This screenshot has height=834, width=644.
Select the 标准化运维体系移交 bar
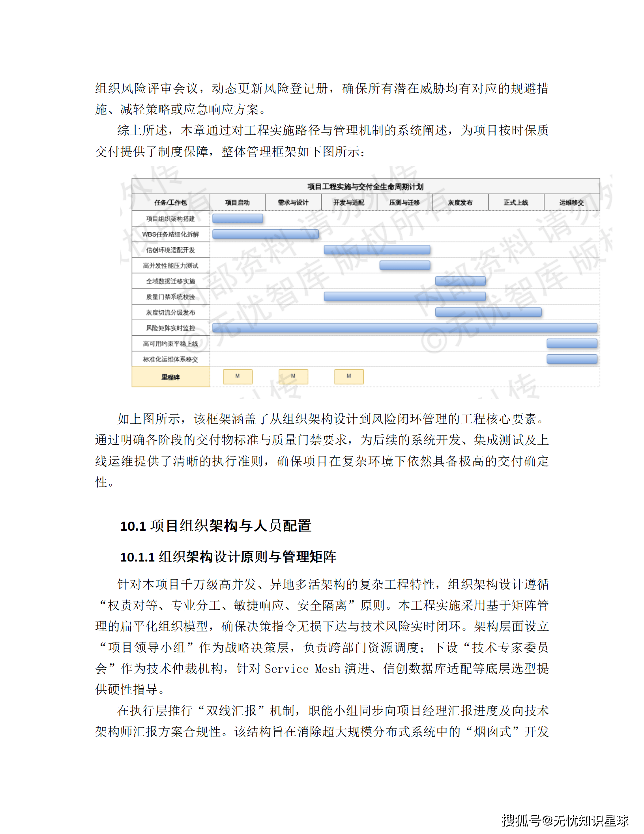pyautogui.click(x=571, y=359)
